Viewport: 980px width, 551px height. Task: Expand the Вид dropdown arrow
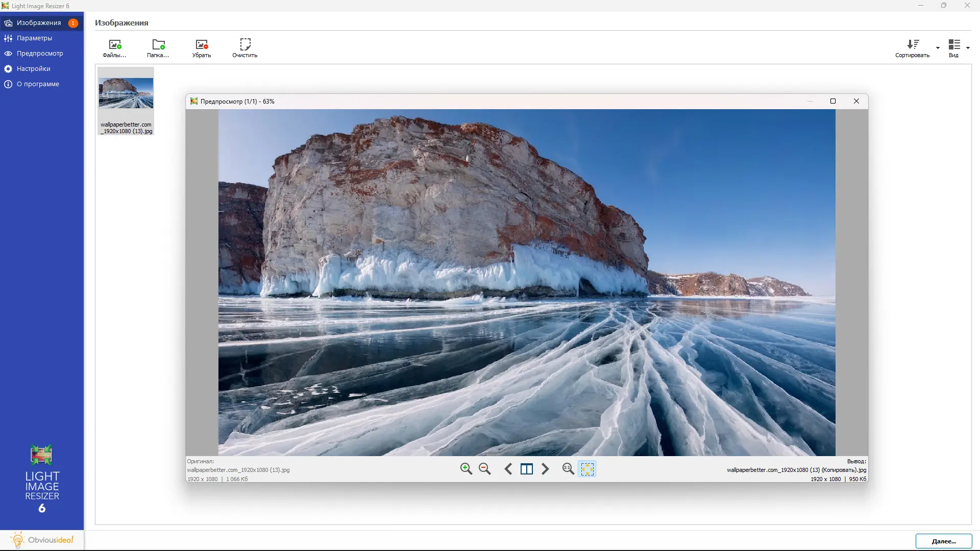[968, 48]
